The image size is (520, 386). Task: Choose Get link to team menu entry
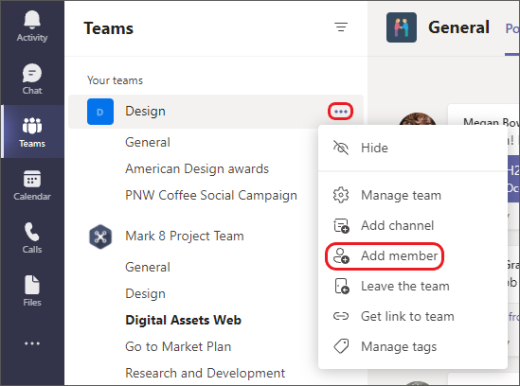pyautogui.click(x=413, y=316)
